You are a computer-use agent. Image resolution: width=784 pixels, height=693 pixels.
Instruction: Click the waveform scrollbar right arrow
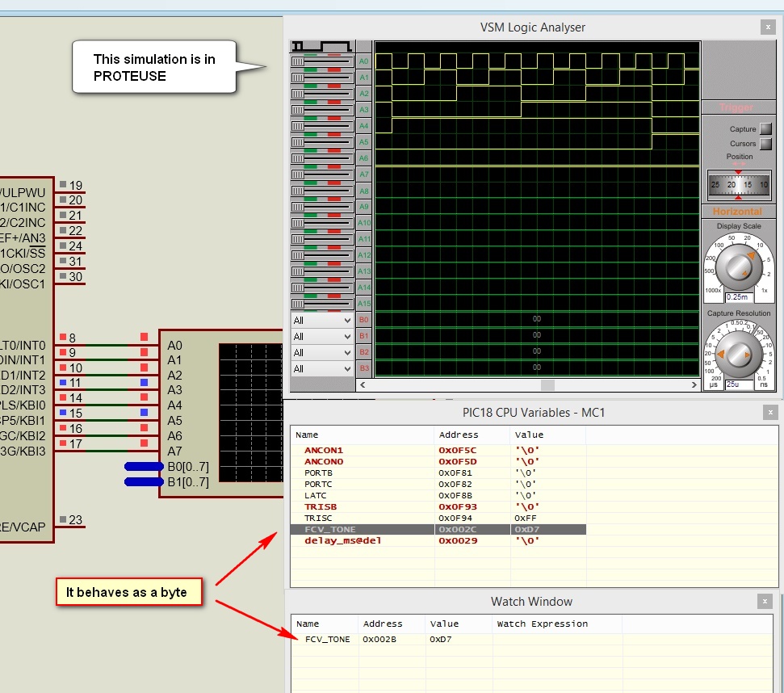point(694,384)
